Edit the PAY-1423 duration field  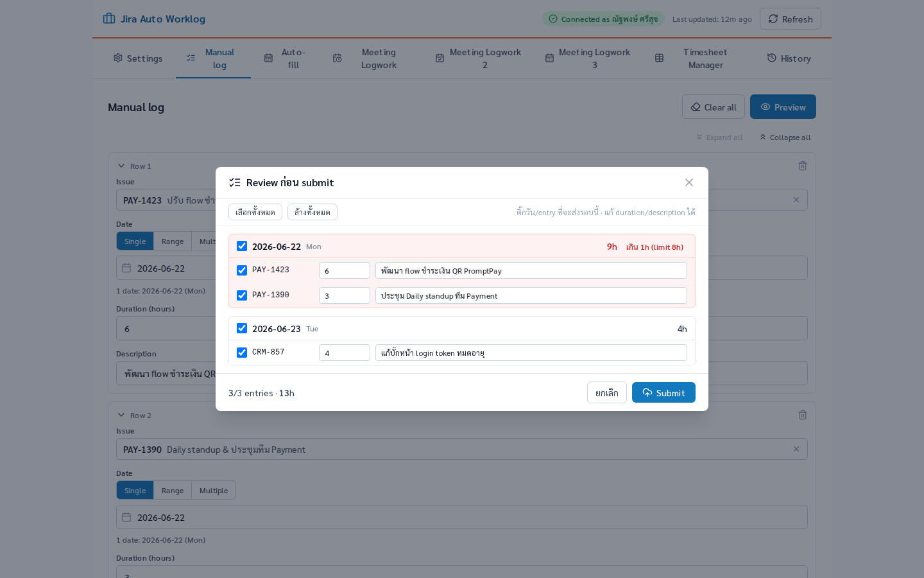(345, 270)
